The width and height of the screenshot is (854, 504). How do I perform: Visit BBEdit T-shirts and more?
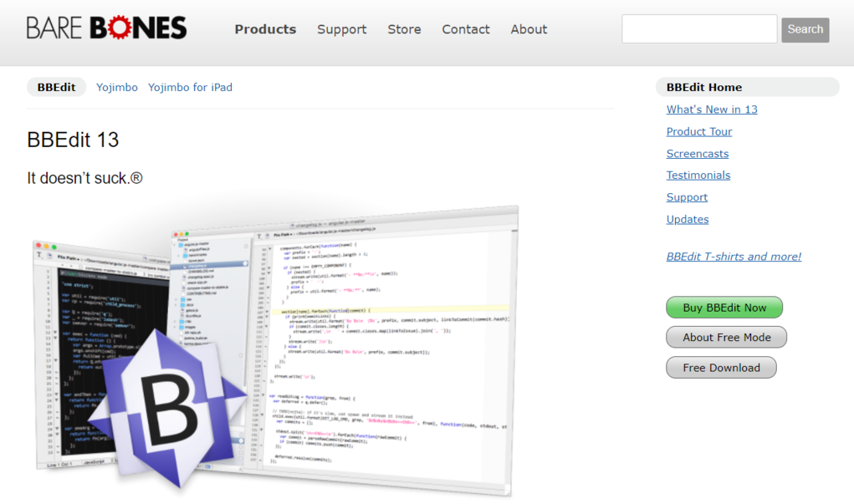(x=734, y=257)
